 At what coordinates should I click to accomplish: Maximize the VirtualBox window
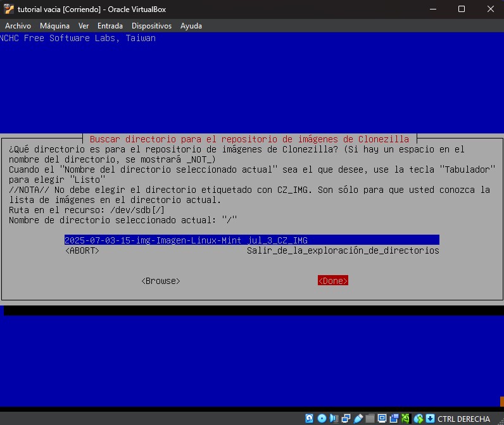point(462,9)
